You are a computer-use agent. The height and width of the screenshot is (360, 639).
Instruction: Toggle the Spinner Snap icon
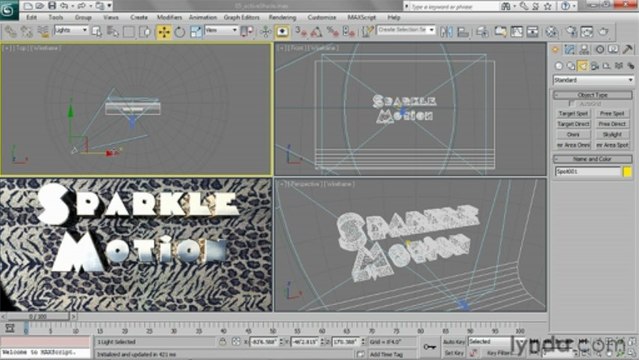348,32
